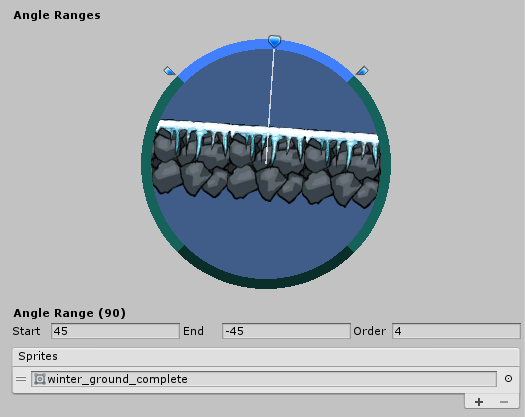
Task: Open object picker for winter_ground_complete sprite
Action: click(508, 379)
